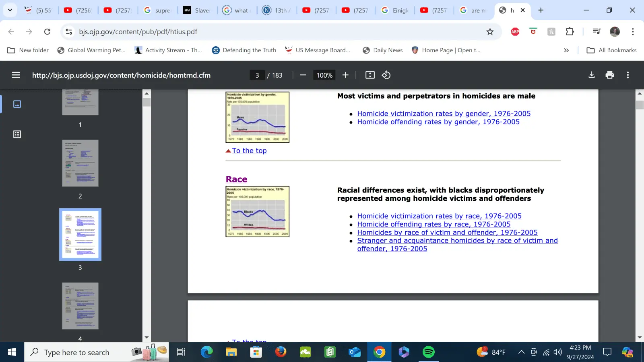The width and height of the screenshot is (644, 362).
Task: Show the document outline panel
Action: click(x=17, y=134)
